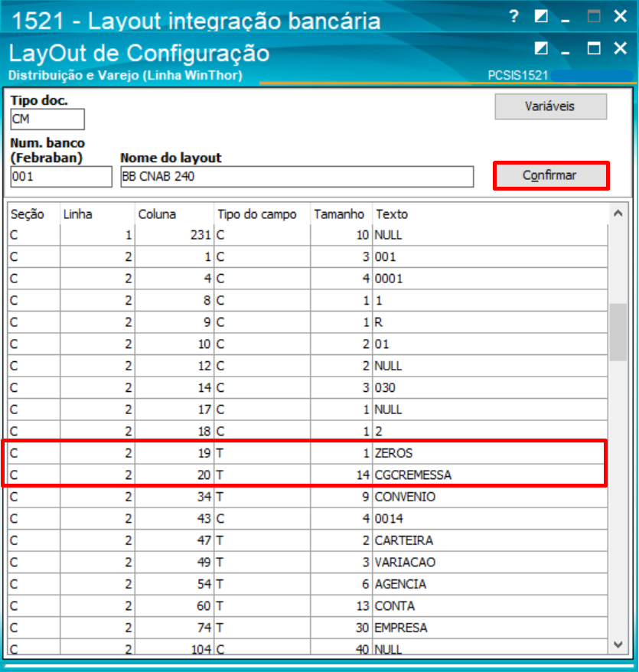Select the CONVENIO text cell

click(490, 497)
